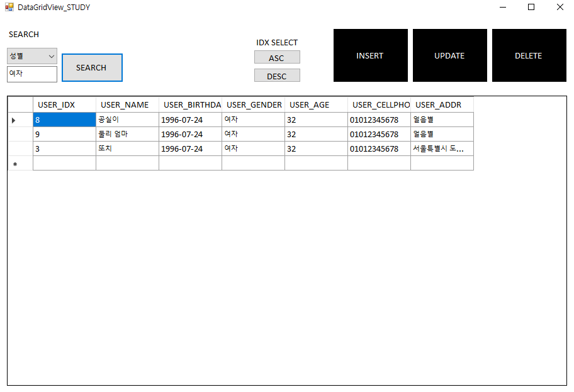Click empty USER_IDX cell in new row
The image size is (574, 392).
click(x=64, y=163)
